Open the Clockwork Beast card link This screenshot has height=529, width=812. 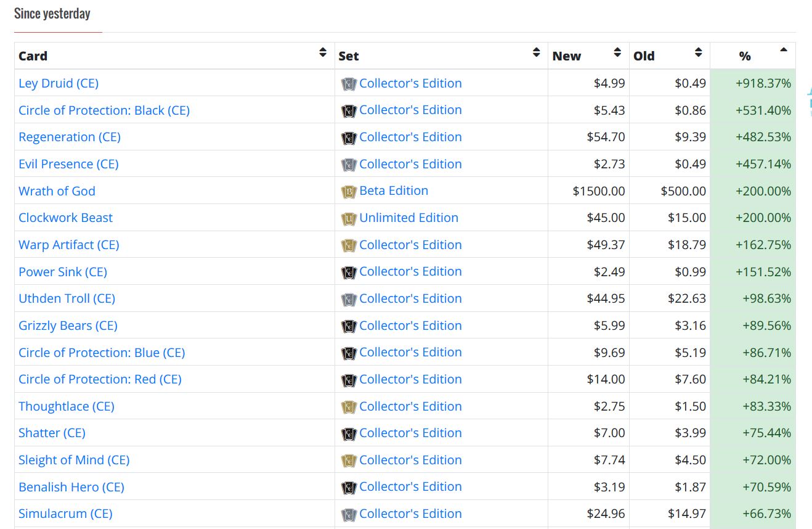click(x=65, y=218)
